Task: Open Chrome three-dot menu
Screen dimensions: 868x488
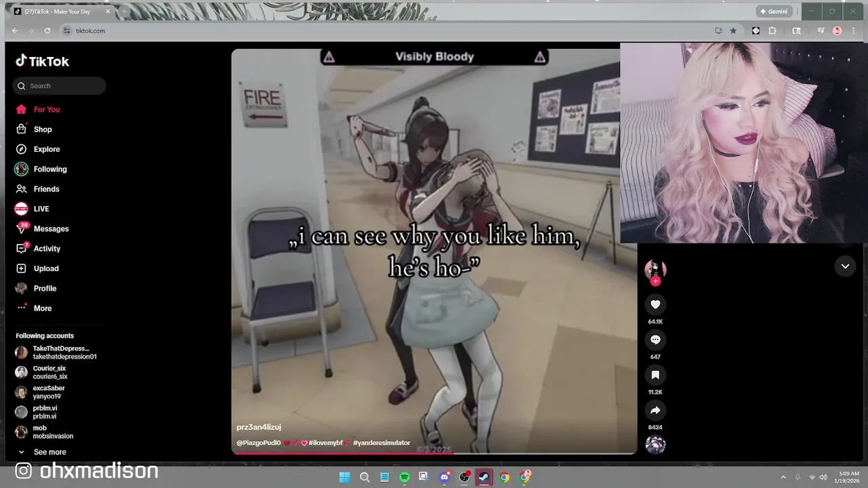Action: [x=853, y=30]
